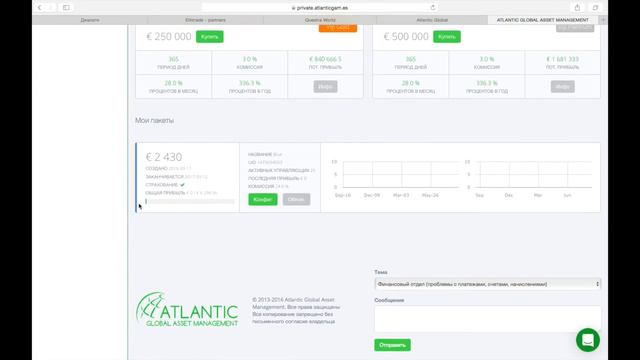This screenshot has width=640, height=360.
Task: Click the '€ 250 000' price text
Action: 169,36
